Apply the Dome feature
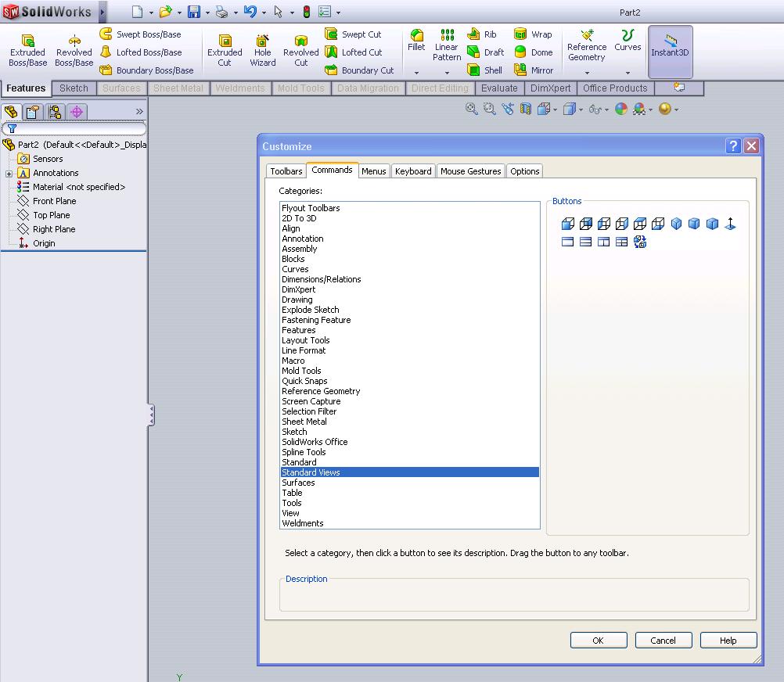 (534, 52)
